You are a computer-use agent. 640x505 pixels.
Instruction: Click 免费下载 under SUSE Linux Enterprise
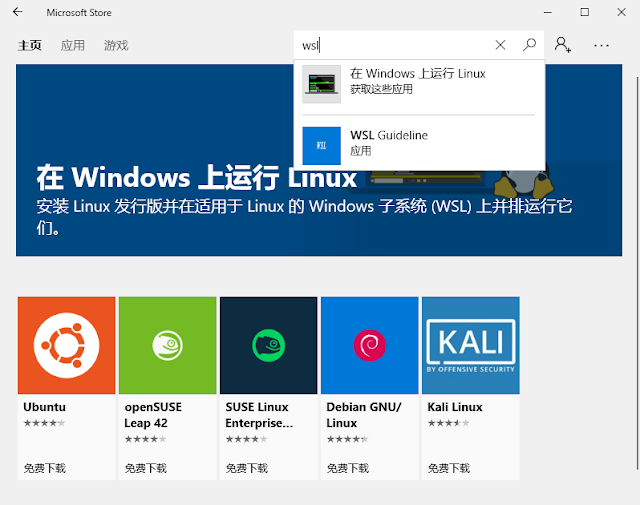point(247,468)
